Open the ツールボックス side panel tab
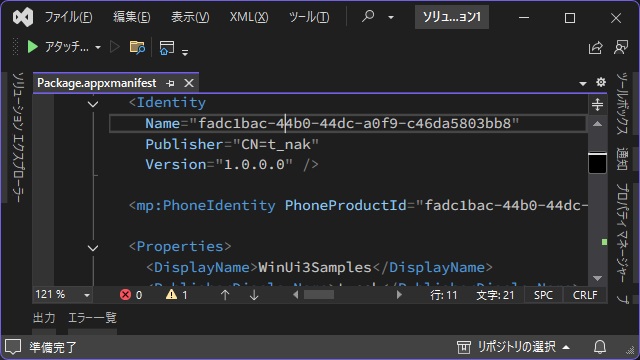 [x=622, y=103]
